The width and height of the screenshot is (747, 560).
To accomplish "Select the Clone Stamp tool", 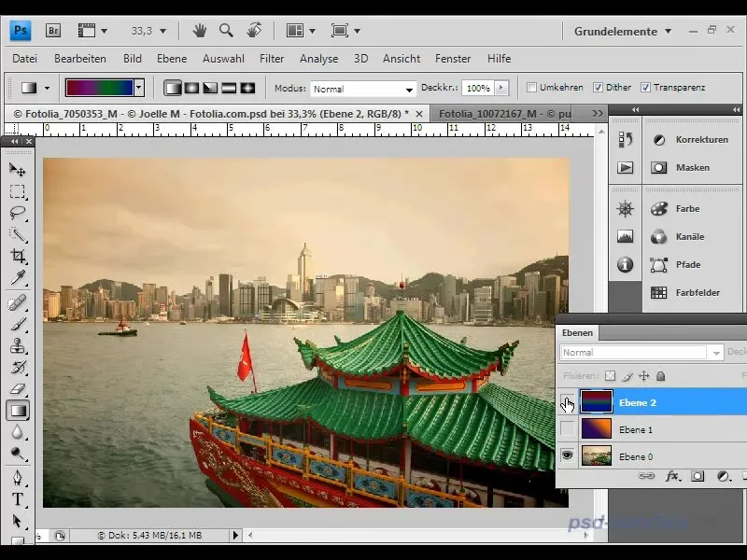I will click(17, 345).
